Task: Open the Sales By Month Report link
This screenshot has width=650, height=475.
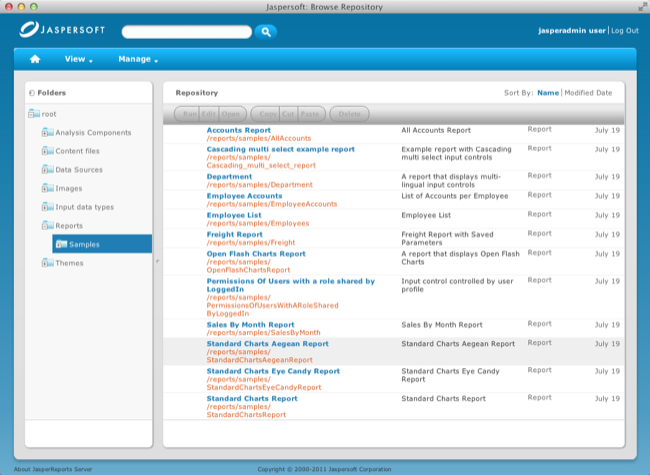Action: 250,325
